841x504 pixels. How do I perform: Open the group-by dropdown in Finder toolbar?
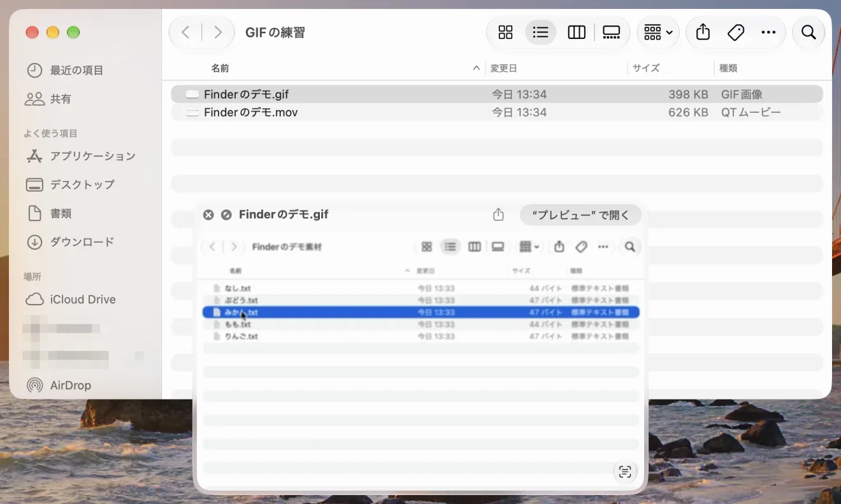tap(658, 32)
